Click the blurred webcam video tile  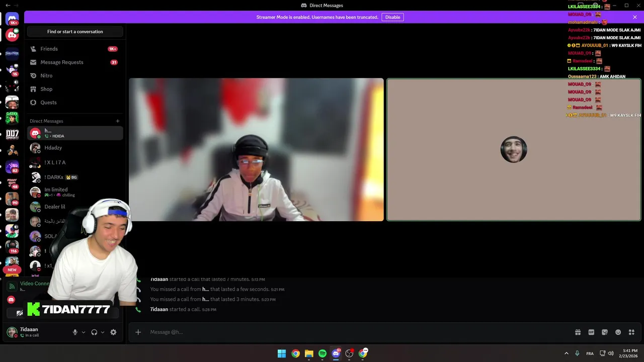click(256, 149)
